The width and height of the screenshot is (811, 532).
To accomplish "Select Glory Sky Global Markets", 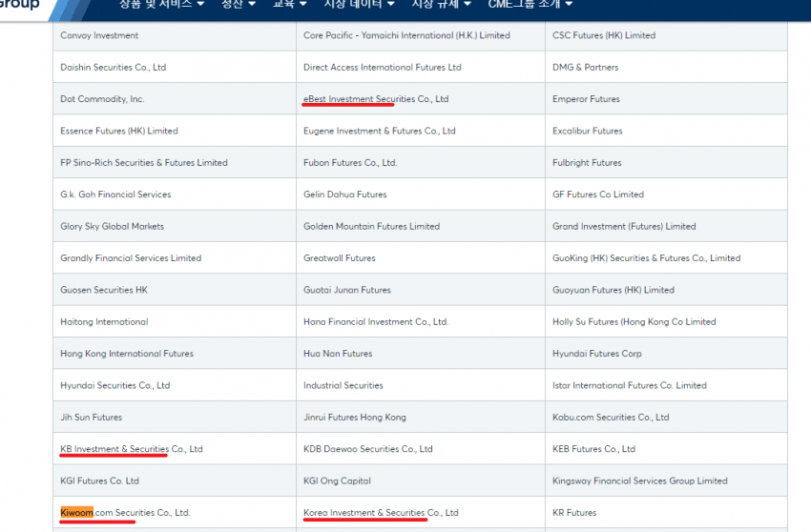I will pyautogui.click(x=112, y=226).
